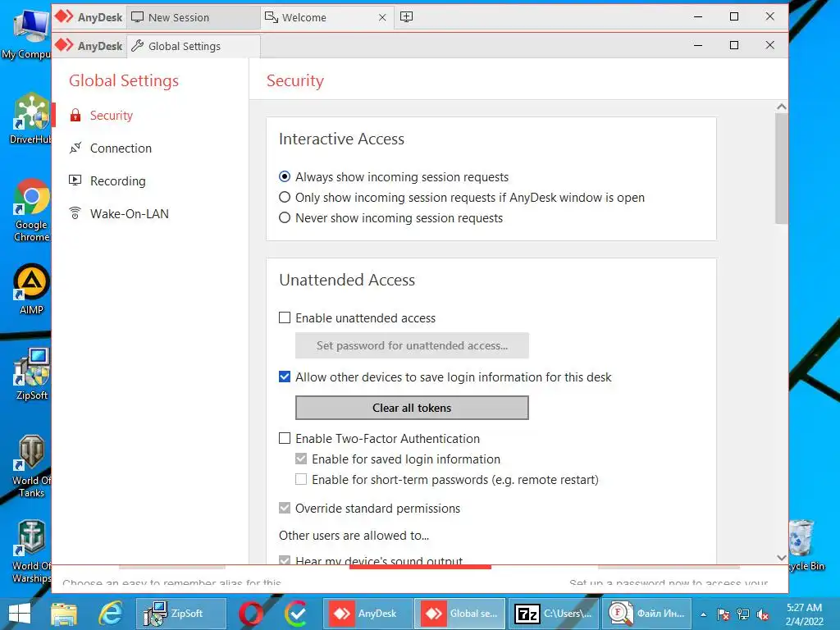Switch to the New Session tab

(193, 17)
